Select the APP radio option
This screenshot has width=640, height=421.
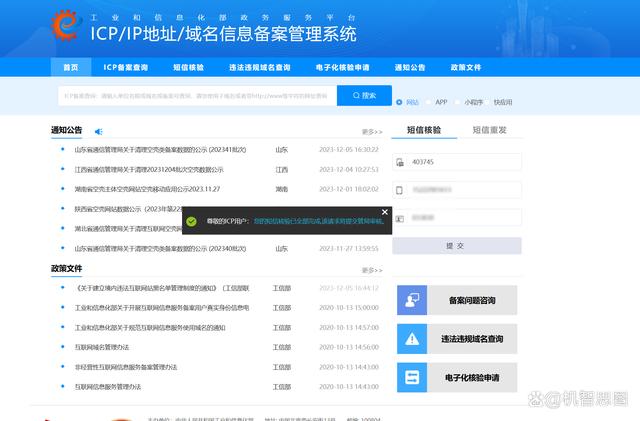[429, 102]
